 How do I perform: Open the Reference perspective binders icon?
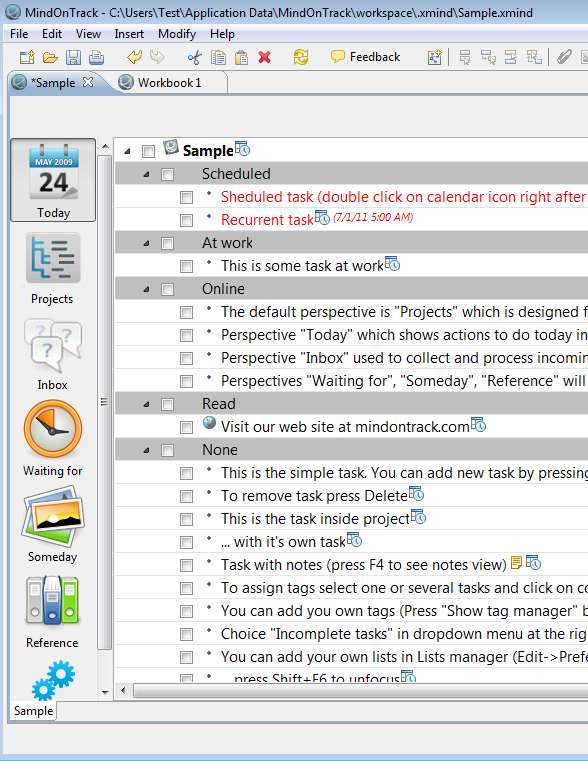pyautogui.click(x=52, y=600)
